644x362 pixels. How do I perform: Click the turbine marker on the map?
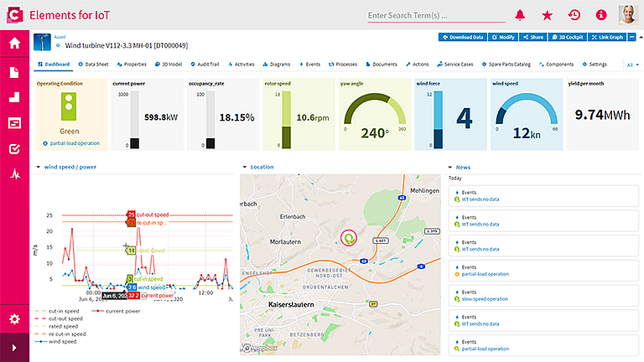[349, 238]
